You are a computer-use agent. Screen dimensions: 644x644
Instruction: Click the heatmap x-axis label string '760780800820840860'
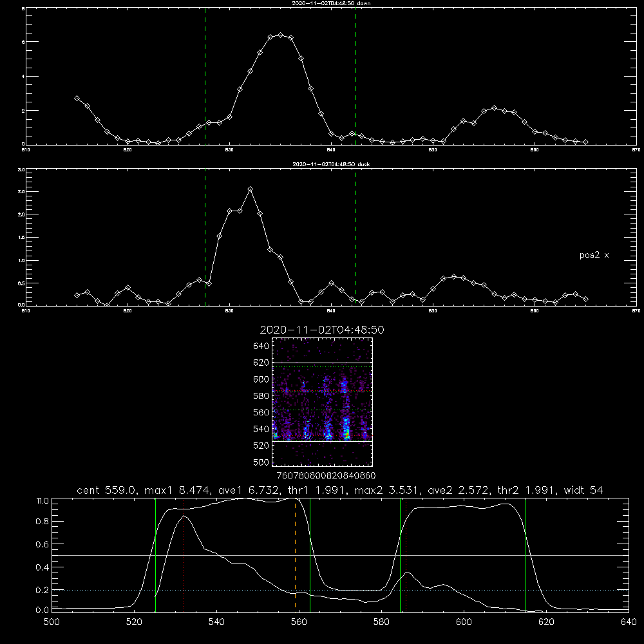[x=326, y=475]
